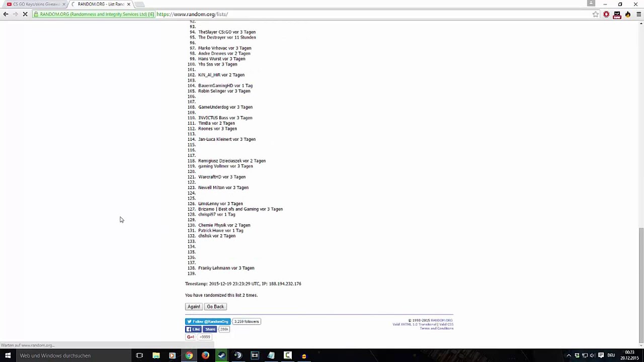The height and width of the screenshot is (362, 644).
Task: Open the media player taskbar icon
Action: (x=172, y=355)
